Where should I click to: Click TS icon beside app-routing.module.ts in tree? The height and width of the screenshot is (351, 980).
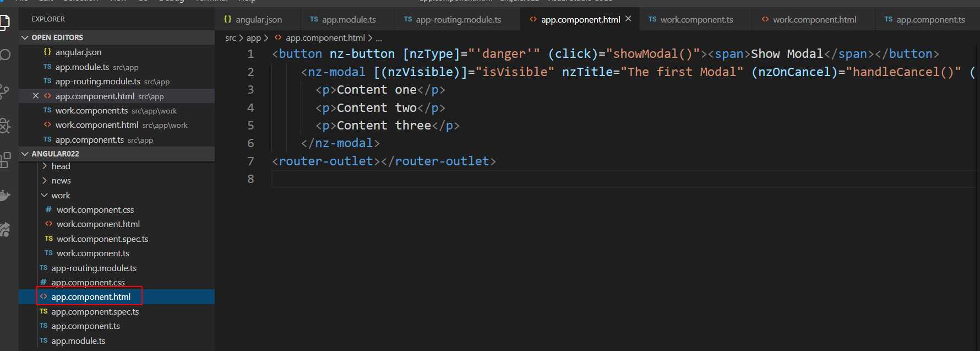click(43, 268)
